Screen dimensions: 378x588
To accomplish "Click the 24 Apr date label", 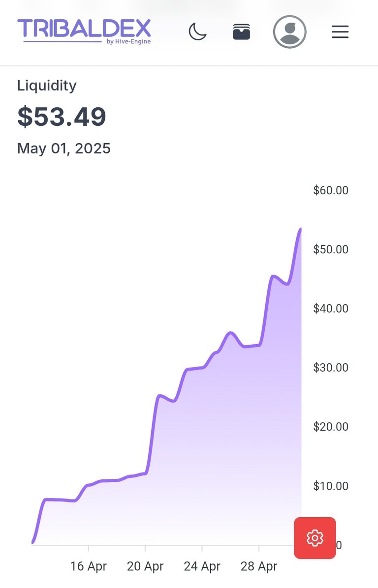I will click(202, 566).
